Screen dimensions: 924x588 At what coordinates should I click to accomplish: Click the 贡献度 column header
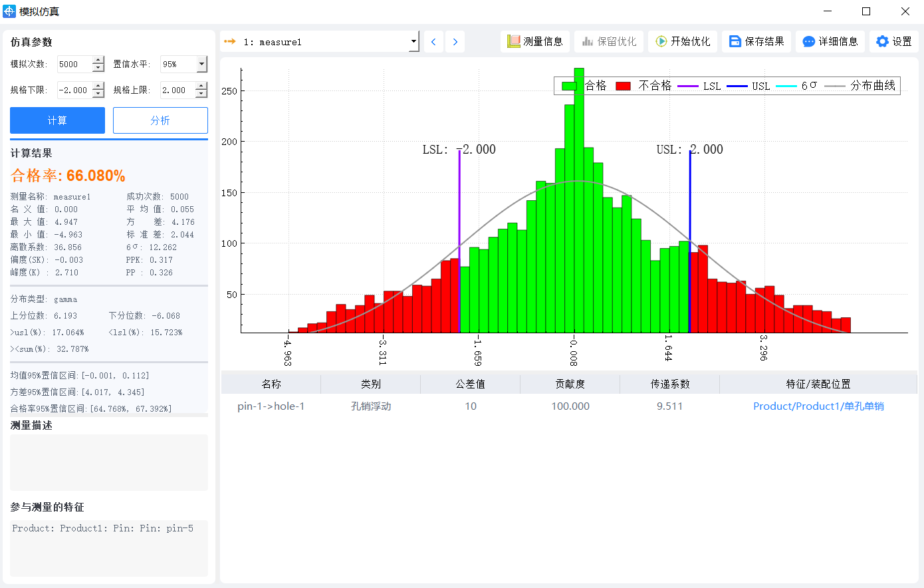pos(570,384)
